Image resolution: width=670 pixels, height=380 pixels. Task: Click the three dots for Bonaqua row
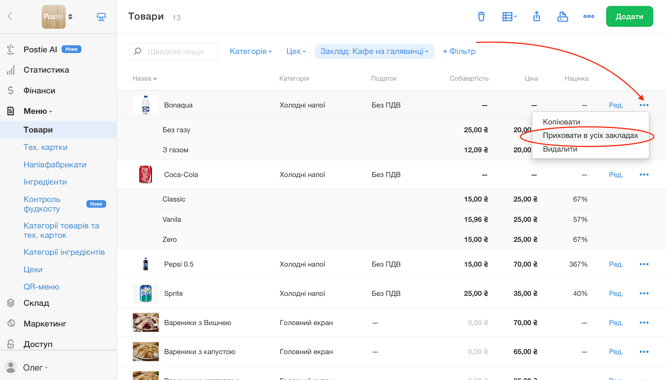[x=644, y=105]
